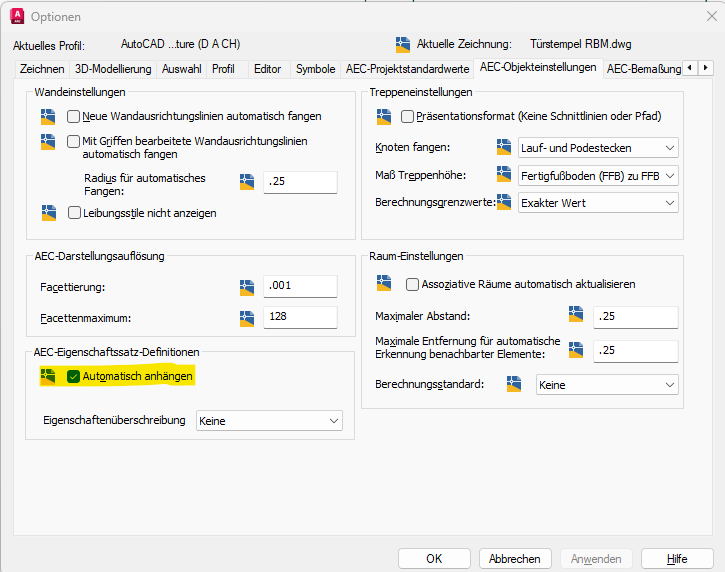Click drawing icon beside Berechnungsstandard dropdown

(x=515, y=384)
